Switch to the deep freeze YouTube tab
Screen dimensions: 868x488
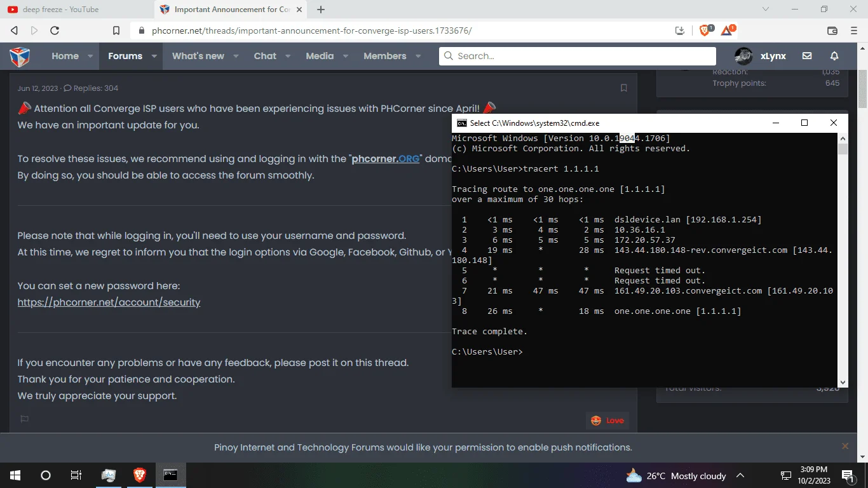(76, 10)
